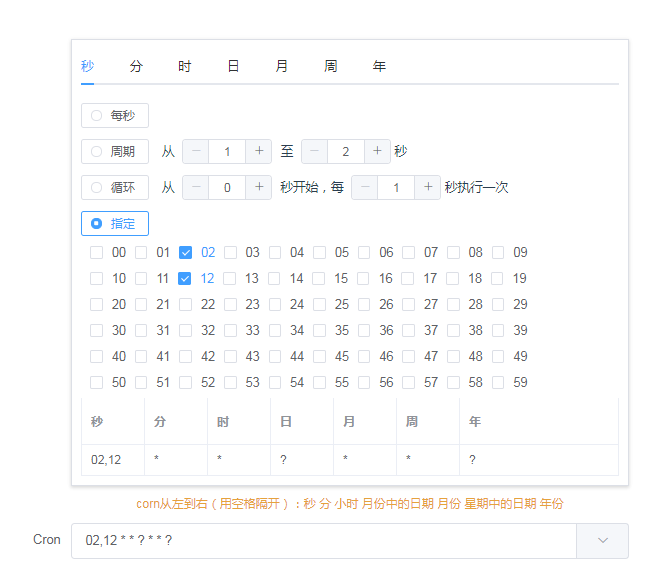This screenshot has width=669, height=573.
Task: Uncheck the 02 seconds checkbox
Action: [x=185, y=253]
